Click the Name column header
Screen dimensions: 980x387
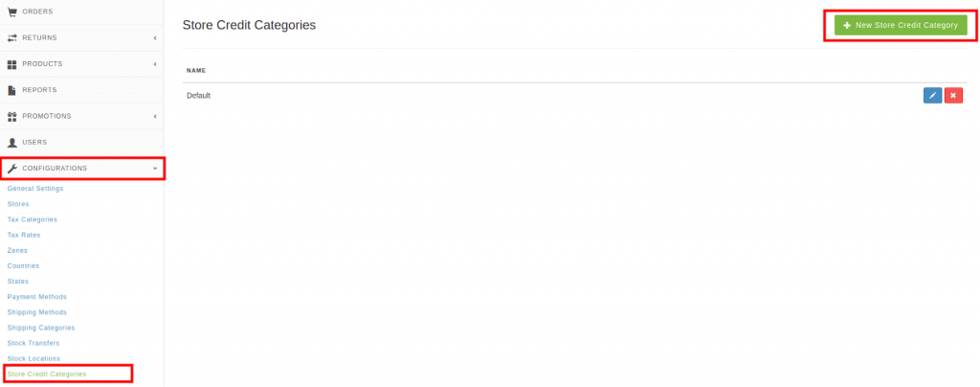[196, 71]
